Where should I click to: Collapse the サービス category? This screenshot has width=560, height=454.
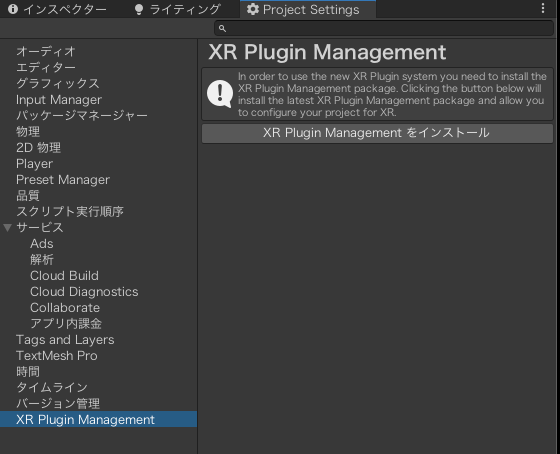[8, 228]
